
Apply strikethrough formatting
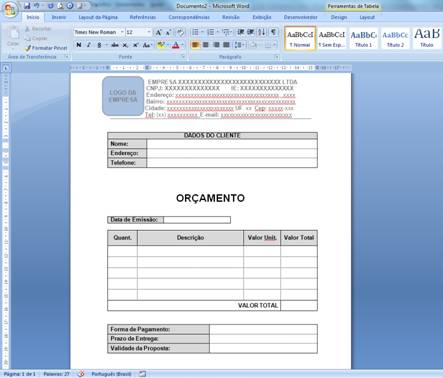[115, 45]
